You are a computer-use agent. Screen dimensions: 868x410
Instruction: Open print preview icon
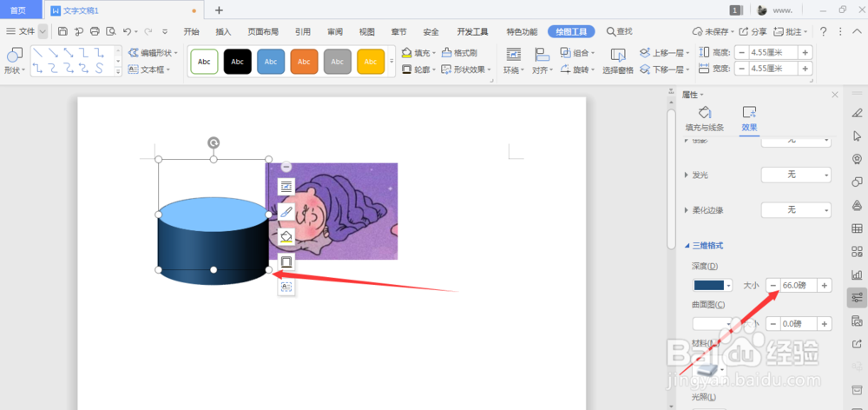[x=111, y=31]
